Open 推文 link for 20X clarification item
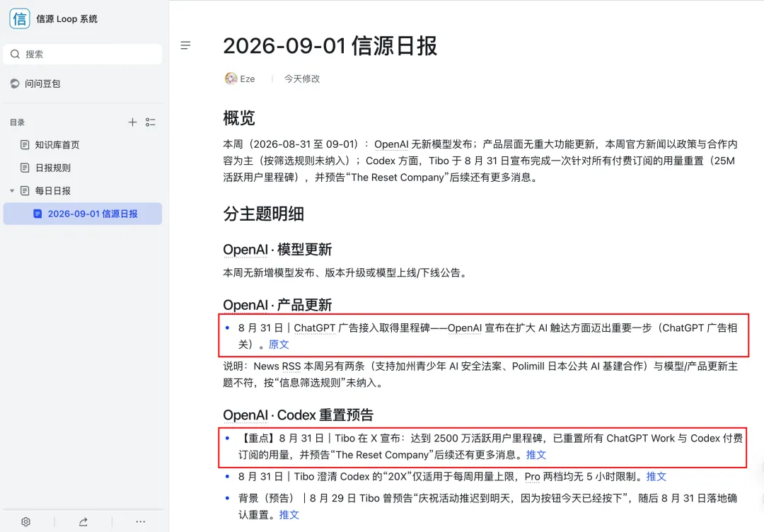Image resolution: width=764 pixels, height=532 pixels. tap(656, 476)
